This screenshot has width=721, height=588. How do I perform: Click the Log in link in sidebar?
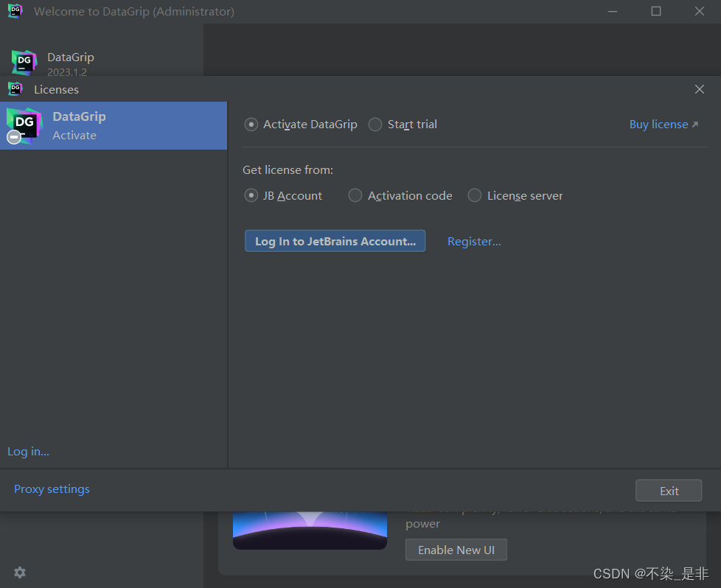pyautogui.click(x=28, y=452)
